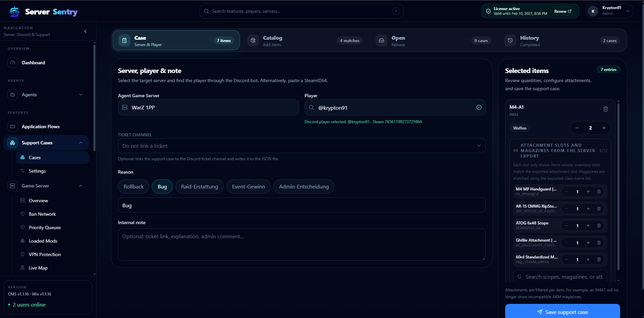Select the Bug reason chip
This screenshot has width=644, height=318.
162,186
